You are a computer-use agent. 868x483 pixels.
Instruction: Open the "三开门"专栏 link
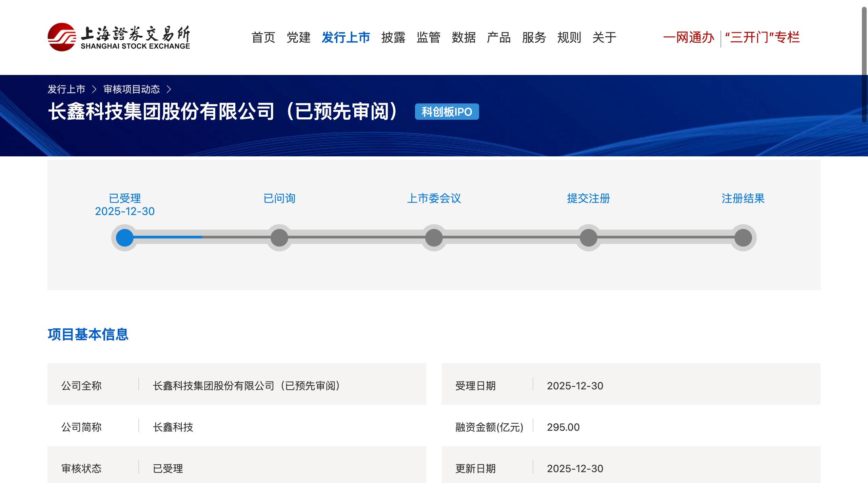point(763,37)
